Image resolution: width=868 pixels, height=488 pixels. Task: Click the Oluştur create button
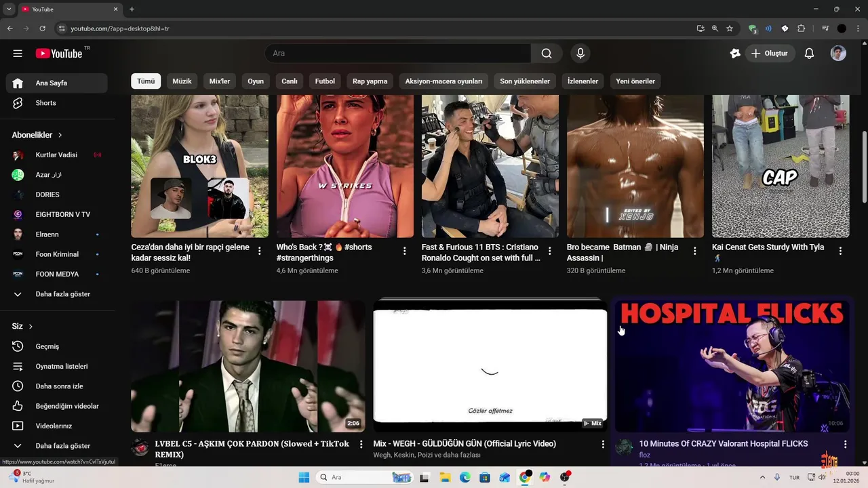point(770,54)
